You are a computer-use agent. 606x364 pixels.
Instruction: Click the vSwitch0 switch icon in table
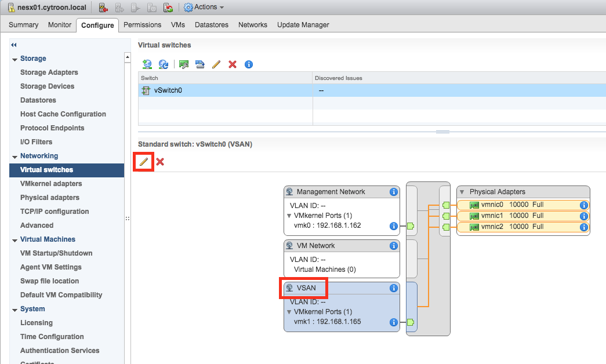(x=146, y=90)
